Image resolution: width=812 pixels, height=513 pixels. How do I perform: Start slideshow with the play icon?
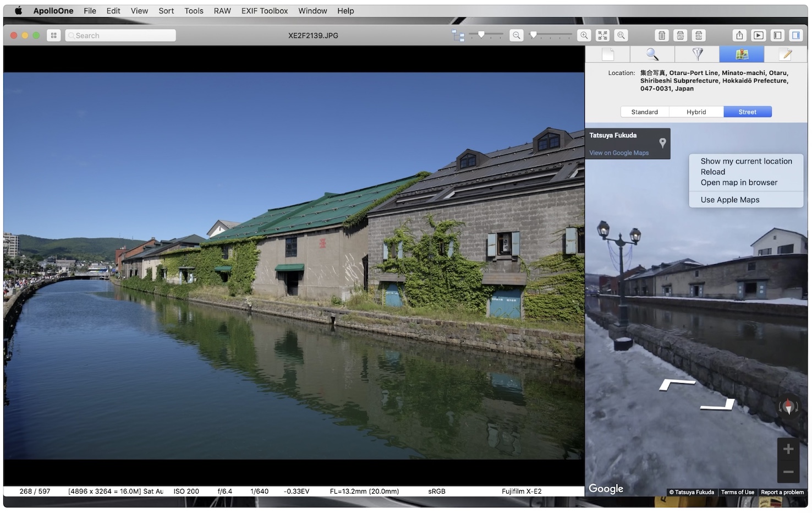[x=758, y=35]
